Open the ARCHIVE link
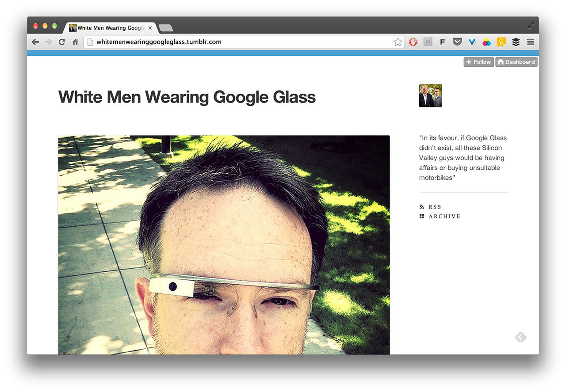This screenshot has height=392, width=566. [x=444, y=216]
